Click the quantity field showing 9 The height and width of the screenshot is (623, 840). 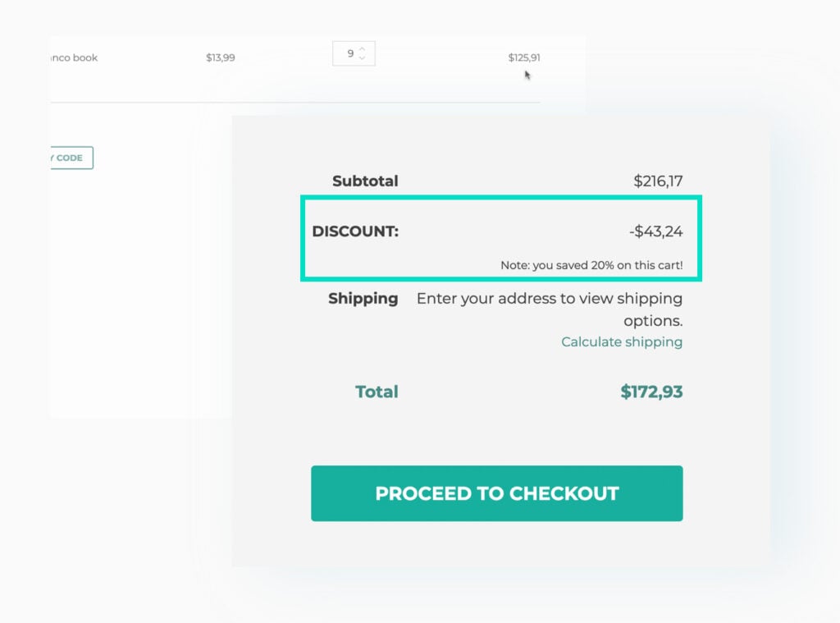point(350,54)
